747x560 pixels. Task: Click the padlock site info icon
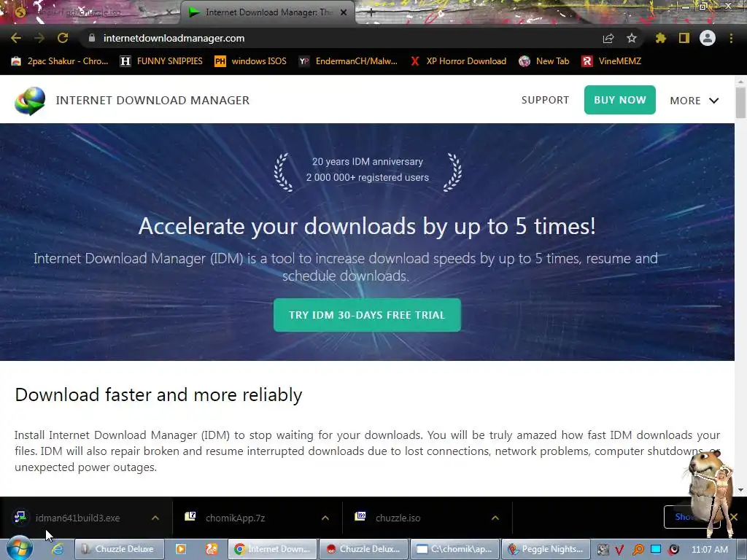point(92,38)
